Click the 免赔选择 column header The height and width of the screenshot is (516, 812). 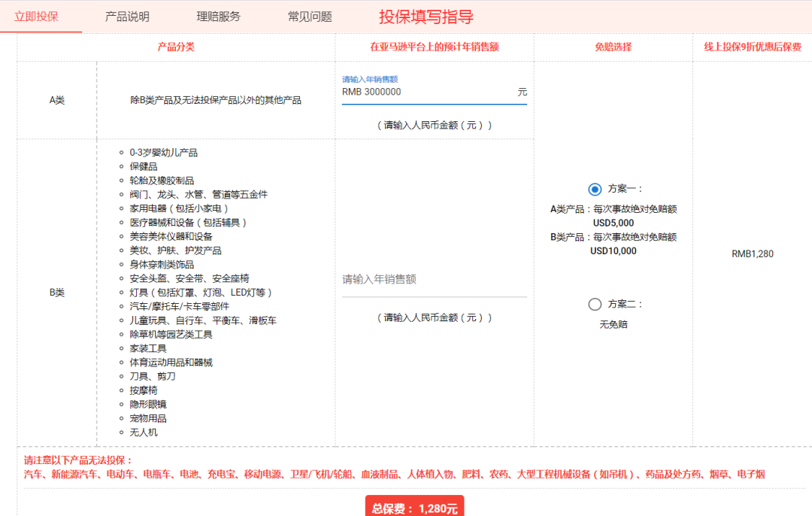point(614,47)
